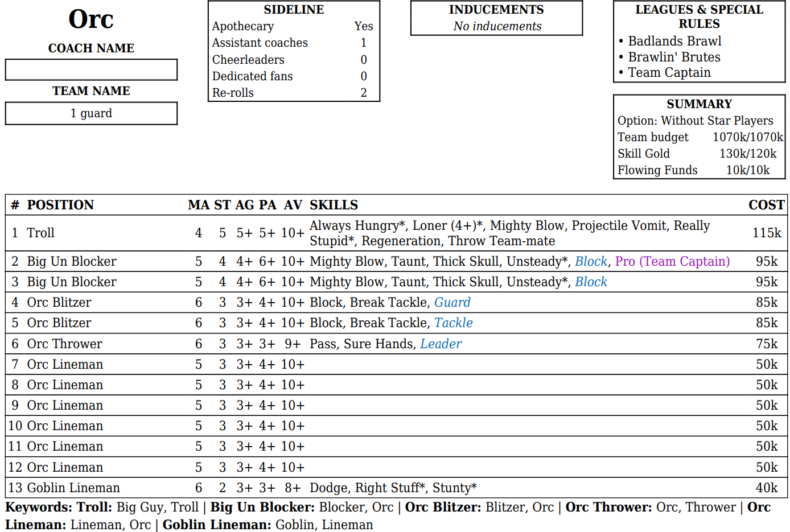Select Orc Blitzer in row 5
This screenshot has height=532, width=790.
pyautogui.click(x=59, y=323)
